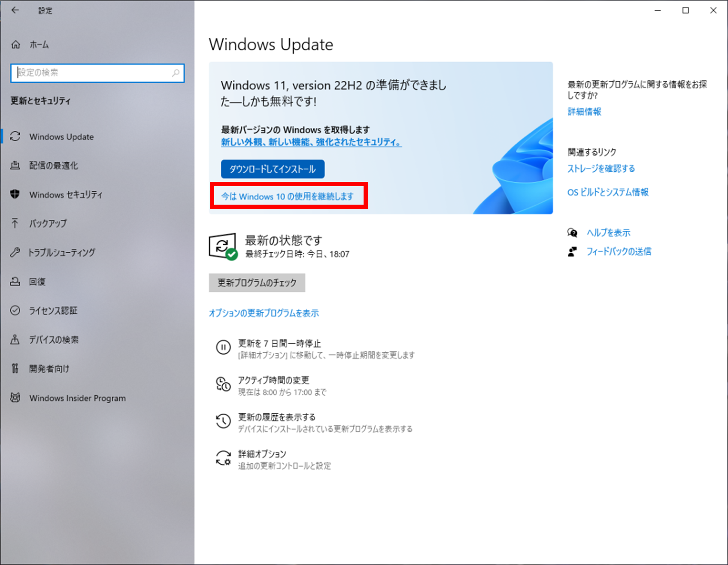Open オプションの更新プログラムを表示 link

pos(264,313)
